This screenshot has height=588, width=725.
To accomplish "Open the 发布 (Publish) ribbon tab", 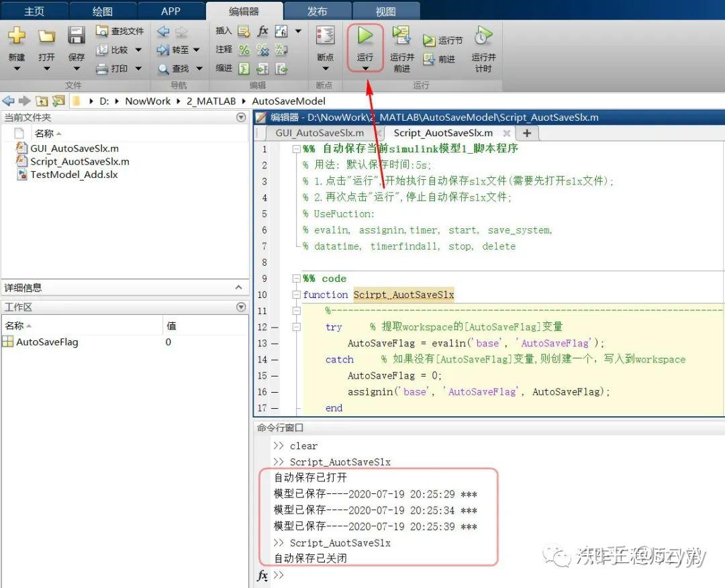I will coord(316,10).
